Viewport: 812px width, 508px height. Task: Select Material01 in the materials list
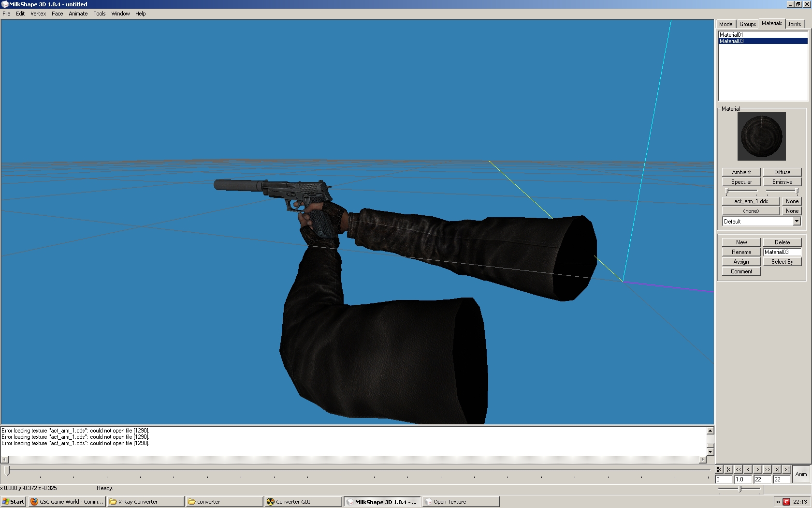[763, 35]
